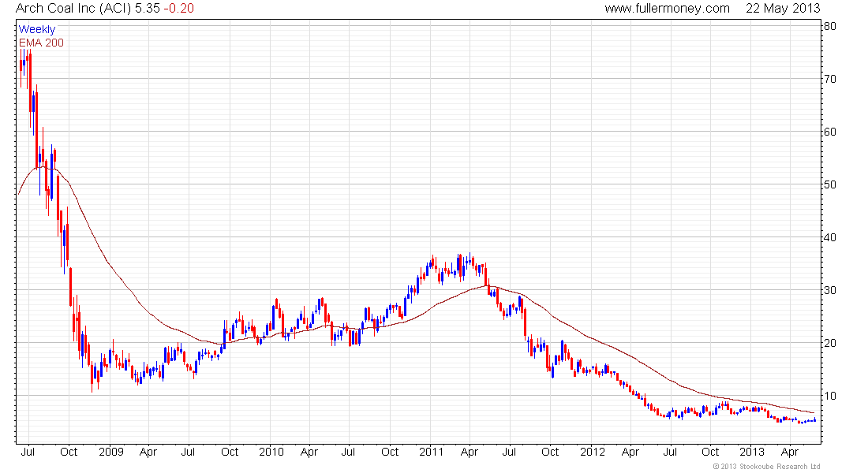Screen dimensions: 868x473
Task: Click the Apr label right of 2013
Action: (790, 452)
